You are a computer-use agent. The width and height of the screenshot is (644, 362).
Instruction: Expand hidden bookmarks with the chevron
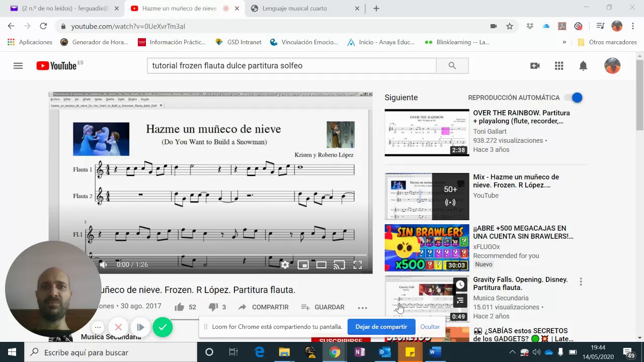[564, 42]
